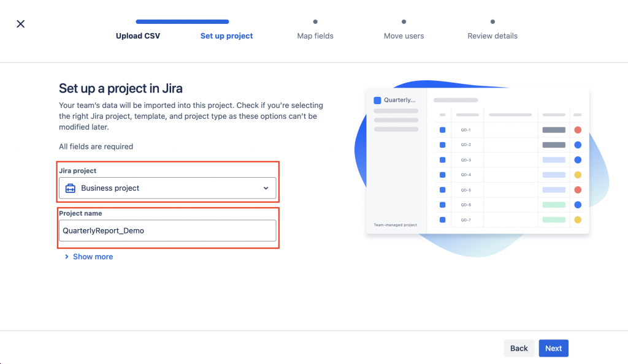The width and height of the screenshot is (628, 364).
Task: Click the progress dot above Move users
Action: (x=404, y=21)
